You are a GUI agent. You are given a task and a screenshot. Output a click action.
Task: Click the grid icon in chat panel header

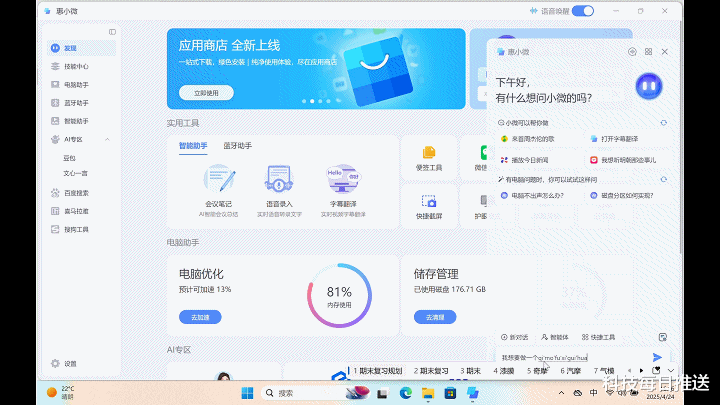click(648, 52)
